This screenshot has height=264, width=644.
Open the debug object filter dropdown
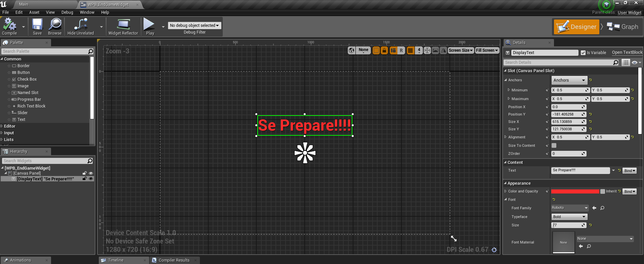195,26
